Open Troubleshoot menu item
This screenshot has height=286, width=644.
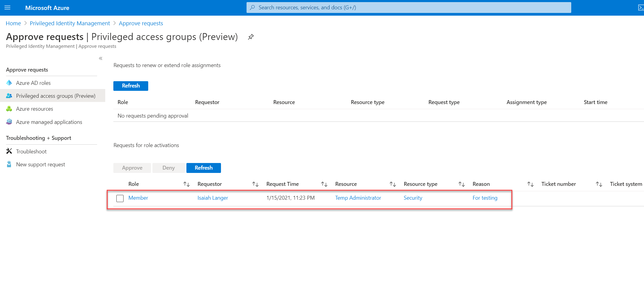53,151
